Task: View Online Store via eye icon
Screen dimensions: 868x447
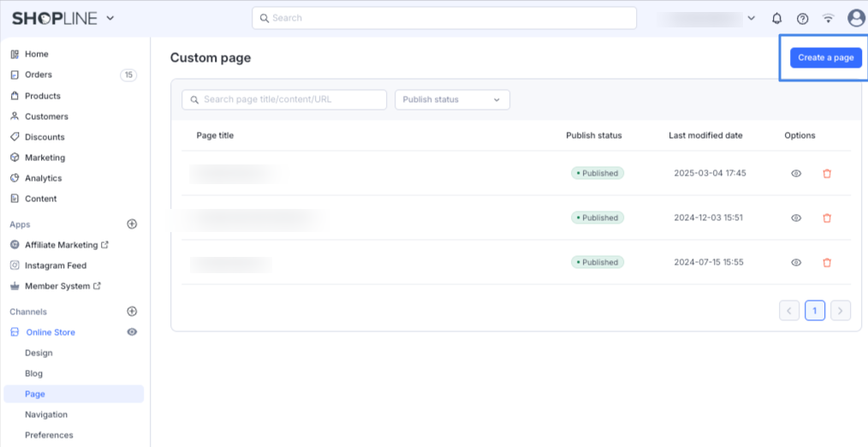Action: (x=132, y=332)
